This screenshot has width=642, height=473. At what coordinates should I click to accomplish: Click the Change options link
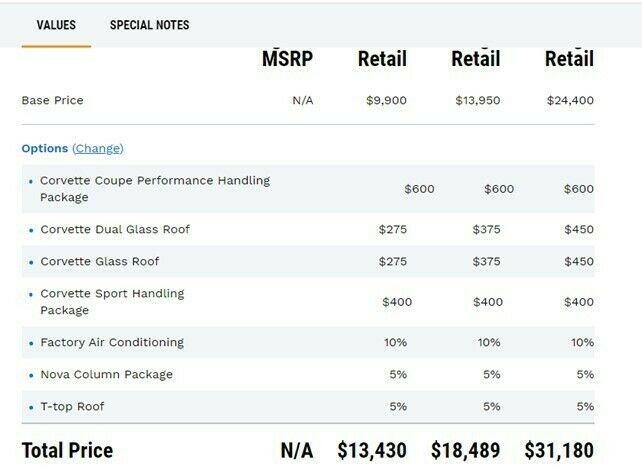point(98,148)
